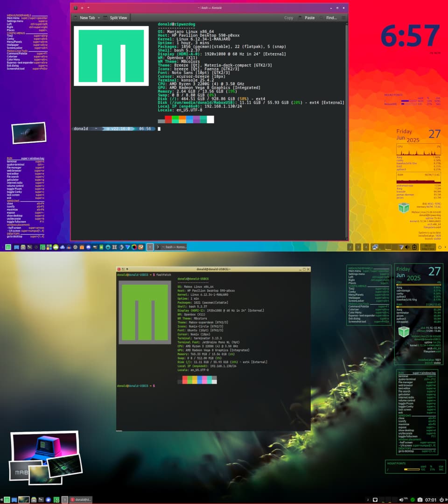Viewport: 448px width, 504px height.
Task: Switch to workspace 3 in the upper panel pager
Action: pos(358,247)
